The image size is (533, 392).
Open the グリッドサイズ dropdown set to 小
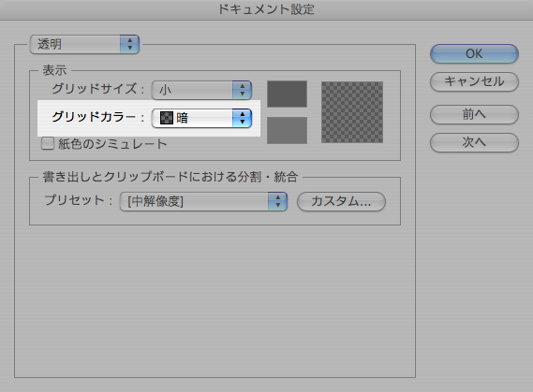pos(201,90)
